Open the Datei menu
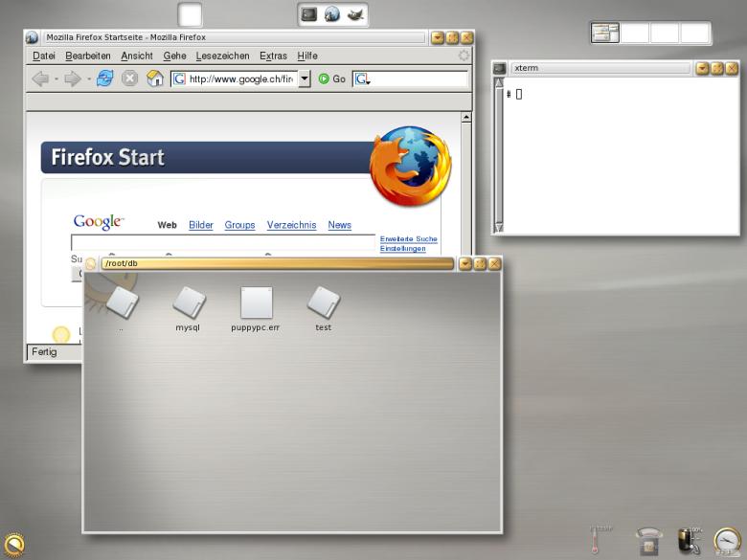This screenshot has height=560, width=747. coord(44,56)
